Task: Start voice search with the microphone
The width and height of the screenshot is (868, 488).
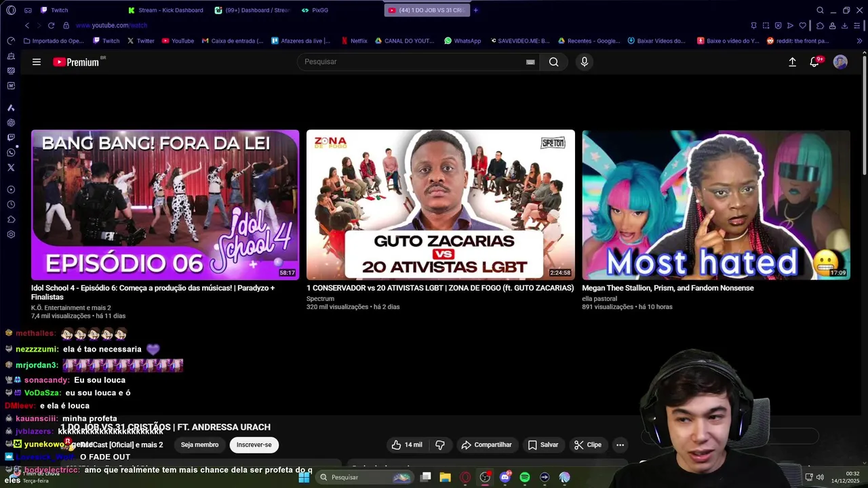Action: [x=584, y=62]
